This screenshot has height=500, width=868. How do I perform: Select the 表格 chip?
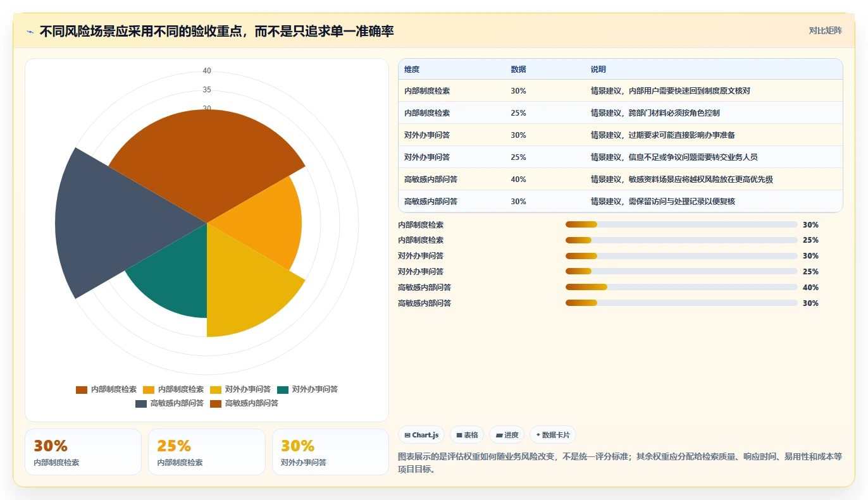tap(467, 435)
